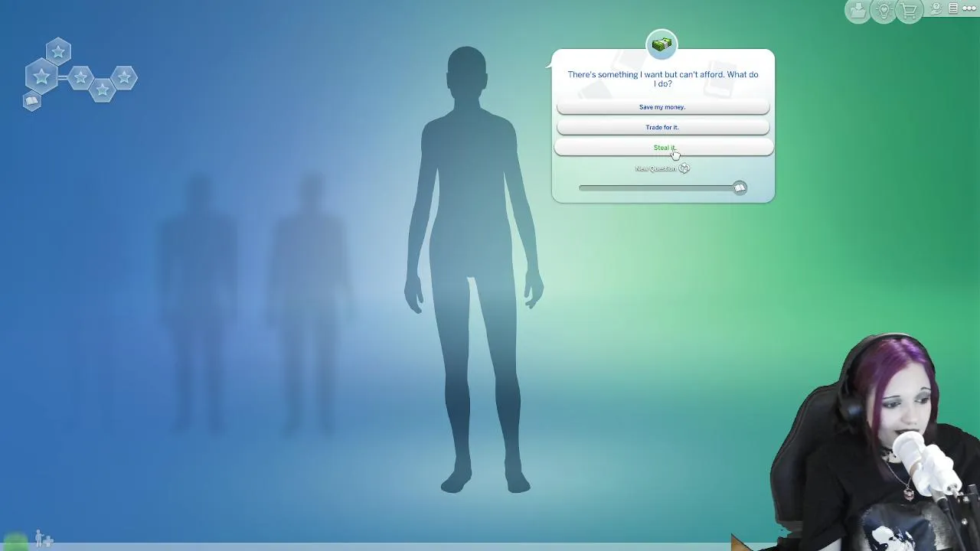Select the main sim silhouette
Image resolution: width=980 pixels, height=551 pixels.
472,269
